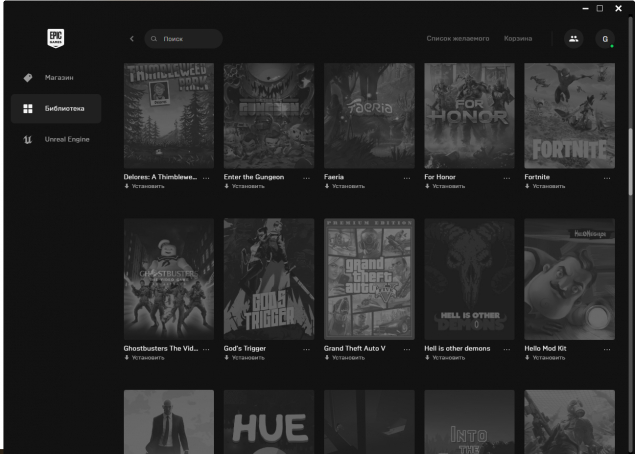The image size is (635, 454).
Task: Install Enter the Gungeon via Установить
Action: click(244, 186)
